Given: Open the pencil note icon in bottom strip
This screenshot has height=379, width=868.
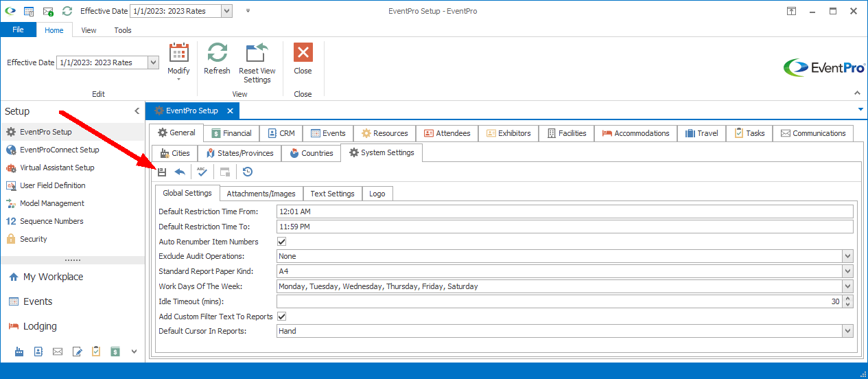Looking at the screenshot, I should click(x=77, y=352).
